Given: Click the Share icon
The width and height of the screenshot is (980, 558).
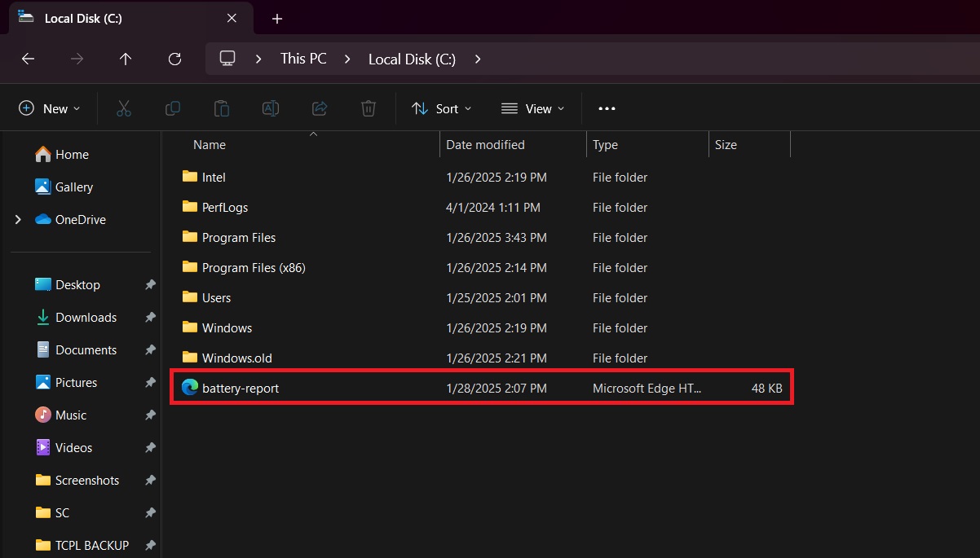Looking at the screenshot, I should tap(319, 108).
